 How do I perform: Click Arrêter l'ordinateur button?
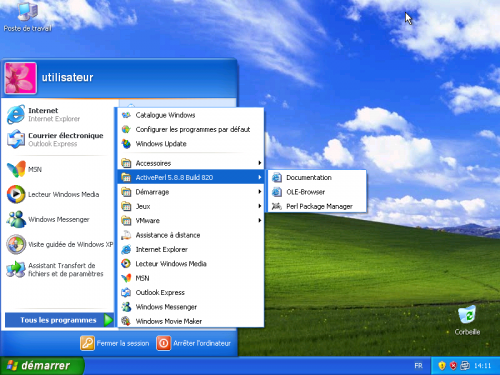[194, 343]
